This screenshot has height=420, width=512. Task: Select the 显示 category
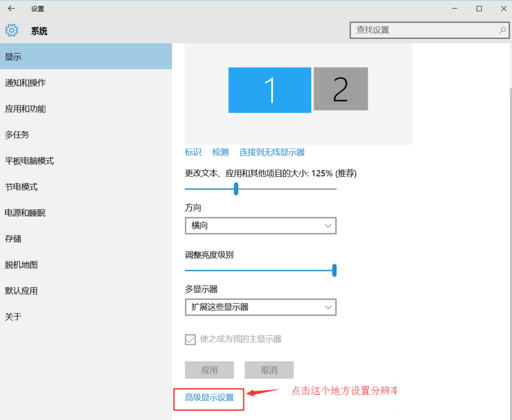[86, 56]
